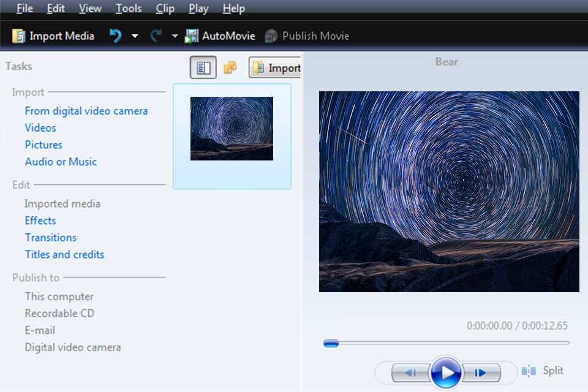The image size is (588, 392).
Task: Toggle the details view layout button
Action: 202,67
